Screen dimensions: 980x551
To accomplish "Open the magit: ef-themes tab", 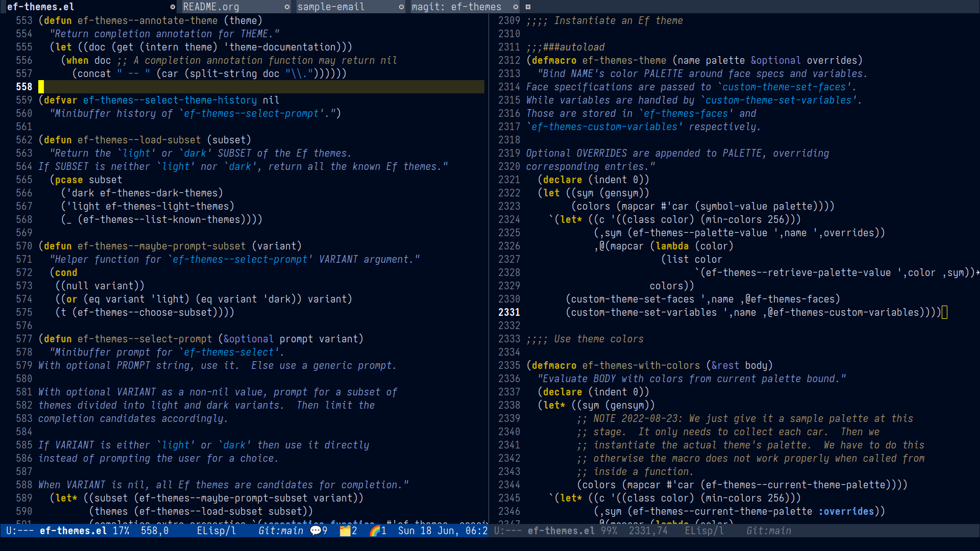I will click(x=456, y=7).
